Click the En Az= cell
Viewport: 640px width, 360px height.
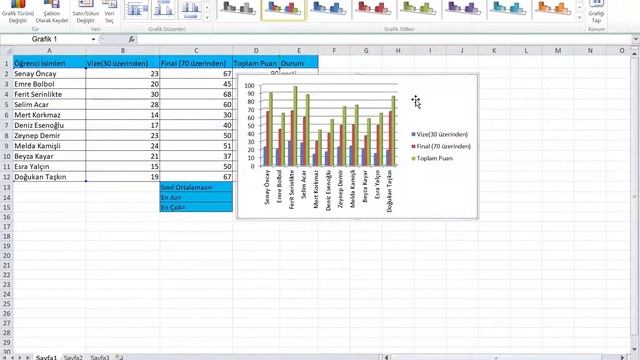[196, 197]
